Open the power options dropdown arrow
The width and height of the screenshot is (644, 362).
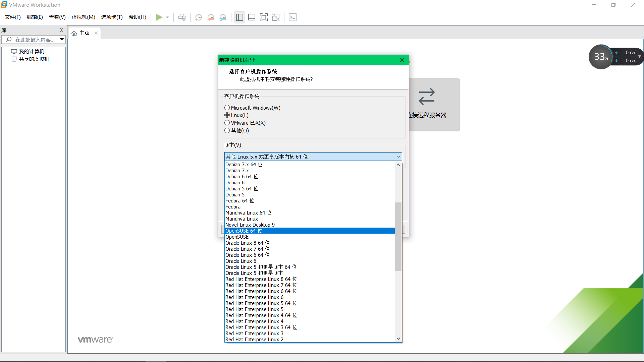click(167, 17)
